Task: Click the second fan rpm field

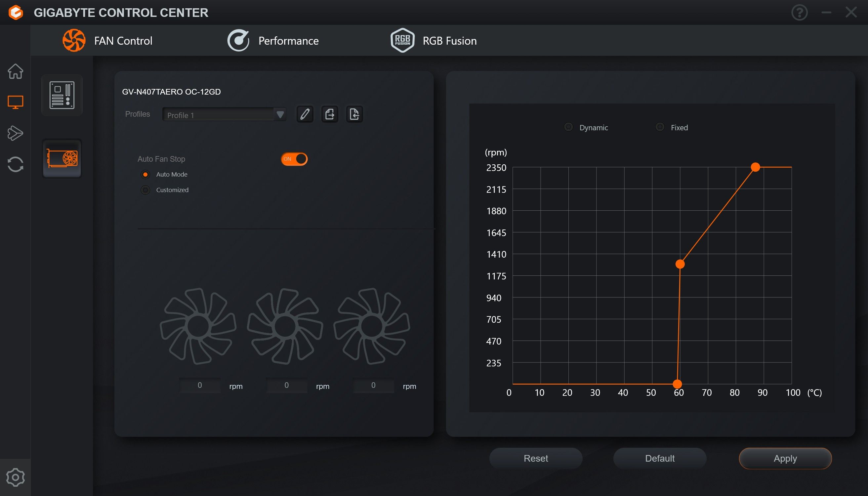Action: tap(287, 385)
